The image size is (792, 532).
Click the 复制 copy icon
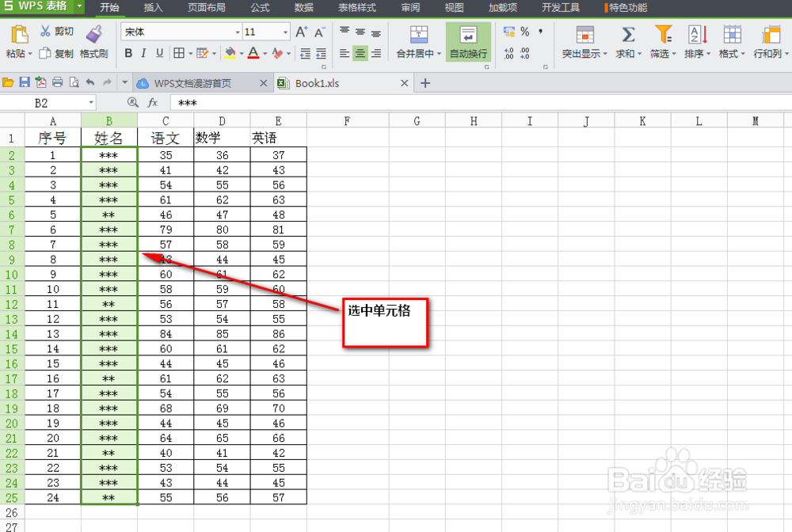tap(45, 52)
